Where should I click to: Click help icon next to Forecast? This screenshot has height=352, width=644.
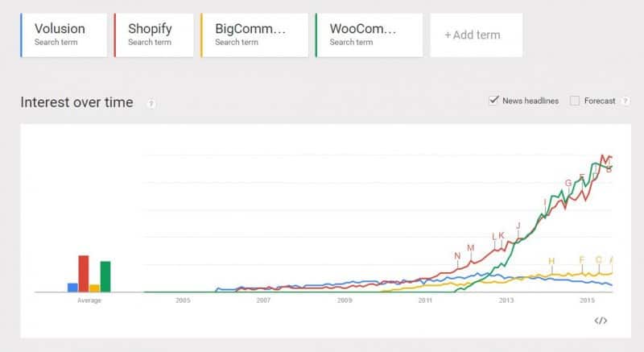pos(625,101)
